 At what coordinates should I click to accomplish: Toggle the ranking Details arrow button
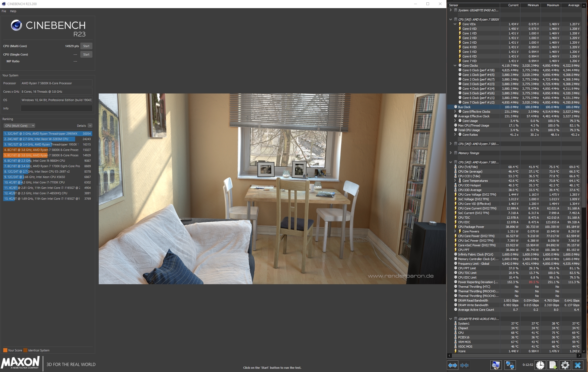[x=90, y=126]
